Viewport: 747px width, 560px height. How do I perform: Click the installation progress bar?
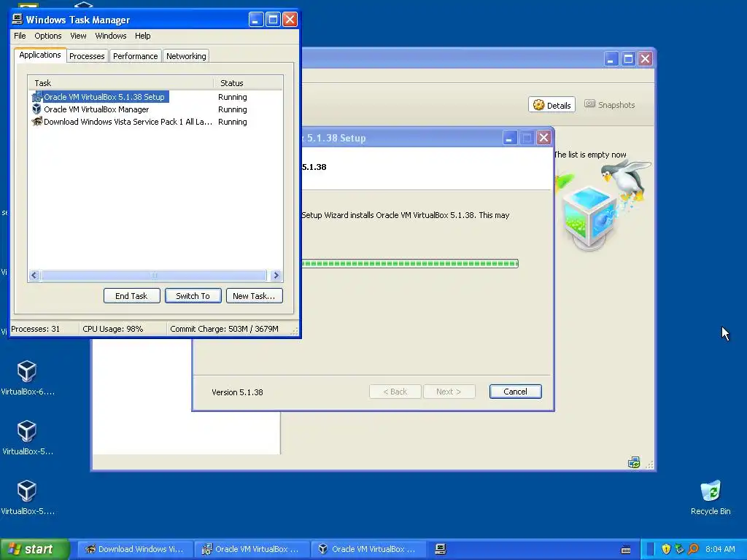click(x=410, y=263)
